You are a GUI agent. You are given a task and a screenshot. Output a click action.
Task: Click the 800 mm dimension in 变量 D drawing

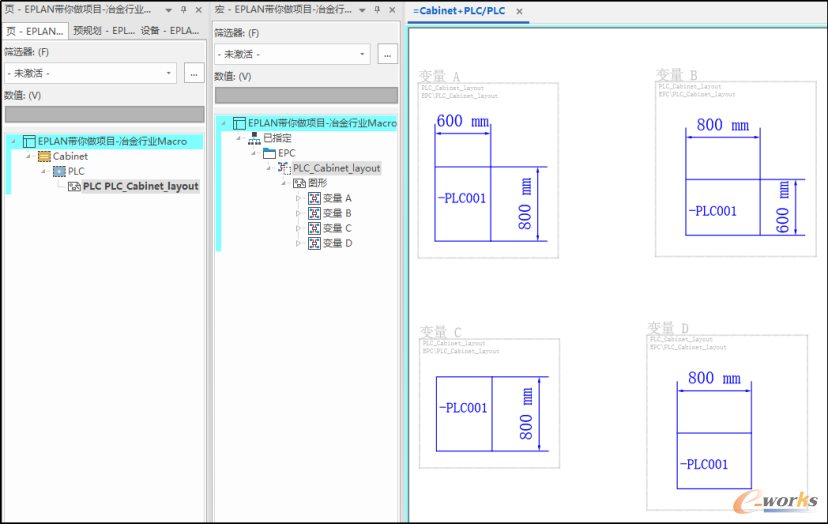coord(714,378)
